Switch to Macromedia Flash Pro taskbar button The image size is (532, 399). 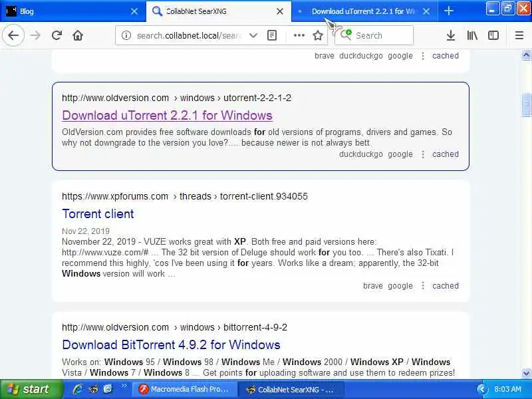click(184, 389)
